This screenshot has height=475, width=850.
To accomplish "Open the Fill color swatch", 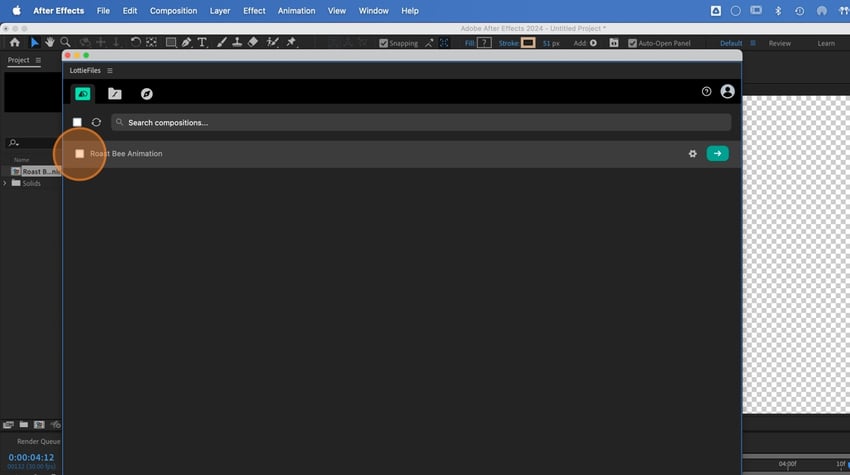I will click(x=484, y=43).
